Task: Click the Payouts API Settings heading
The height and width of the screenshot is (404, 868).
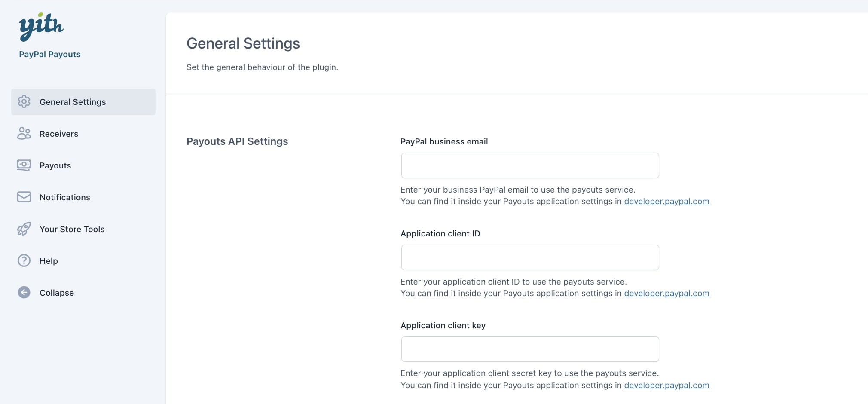Action: 237,141
